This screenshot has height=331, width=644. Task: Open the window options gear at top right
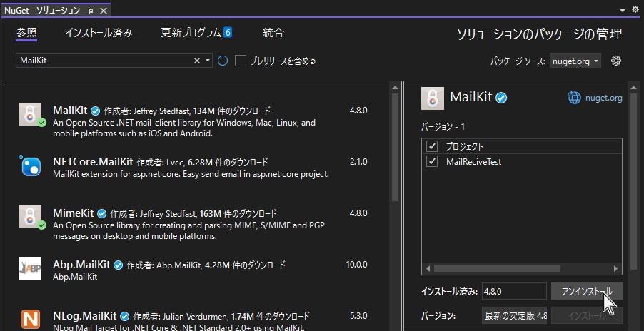(x=635, y=10)
